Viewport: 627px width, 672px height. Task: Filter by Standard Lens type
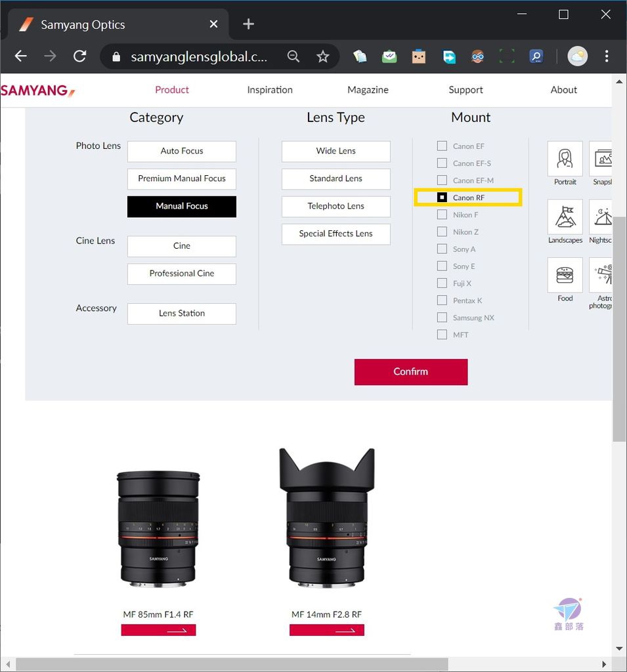(x=335, y=178)
